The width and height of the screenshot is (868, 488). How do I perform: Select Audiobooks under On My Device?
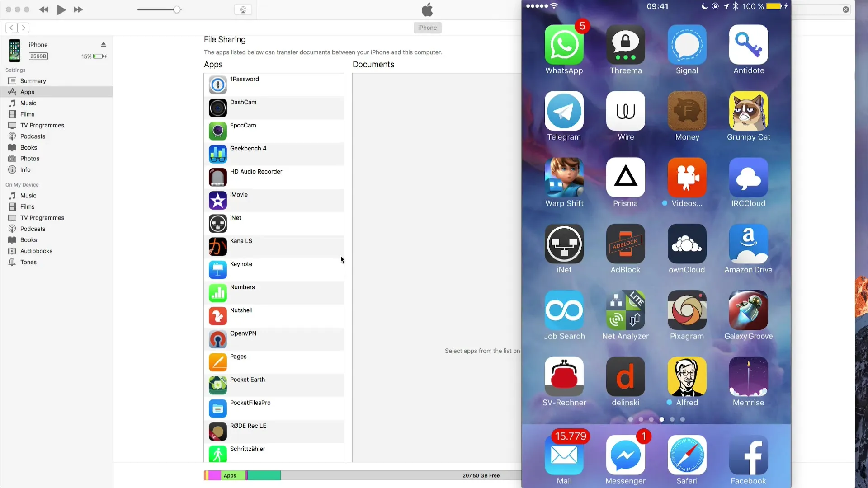(x=57, y=251)
